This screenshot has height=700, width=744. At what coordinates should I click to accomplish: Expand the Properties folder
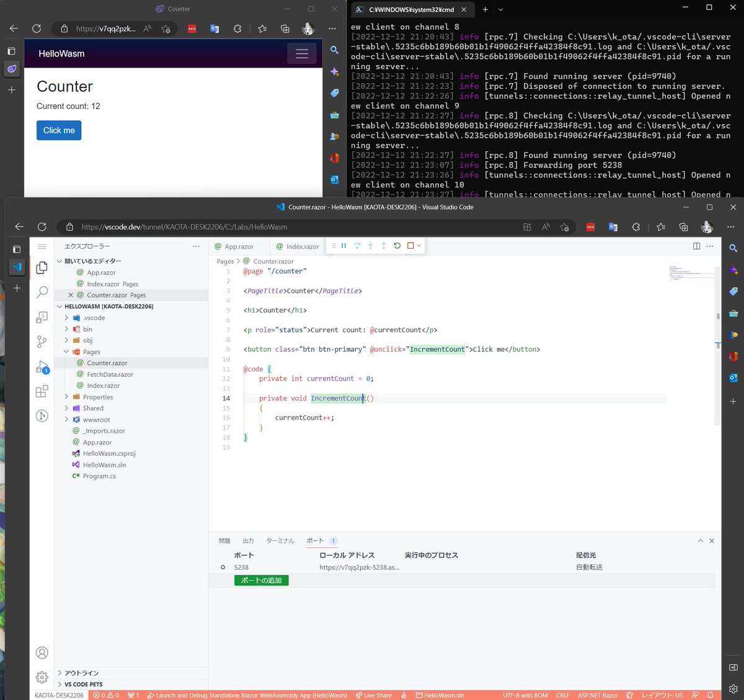pos(131,397)
